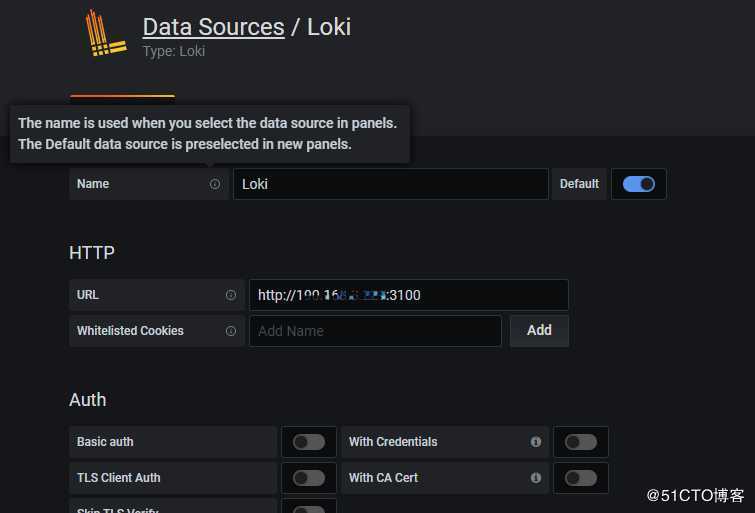Click the 'URL' field label
The height and width of the screenshot is (513, 755).
[88, 295]
